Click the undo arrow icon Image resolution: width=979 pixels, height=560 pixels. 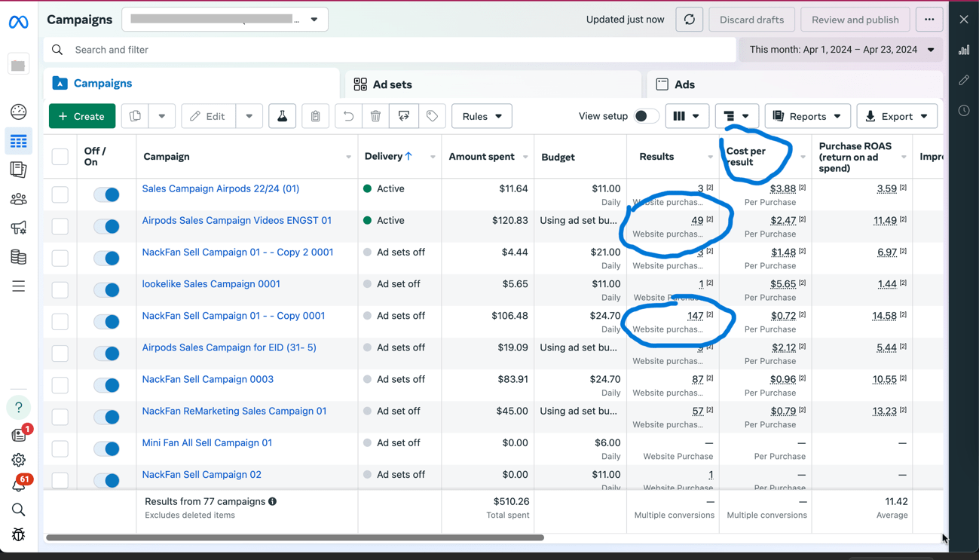[x=348, y=116]
